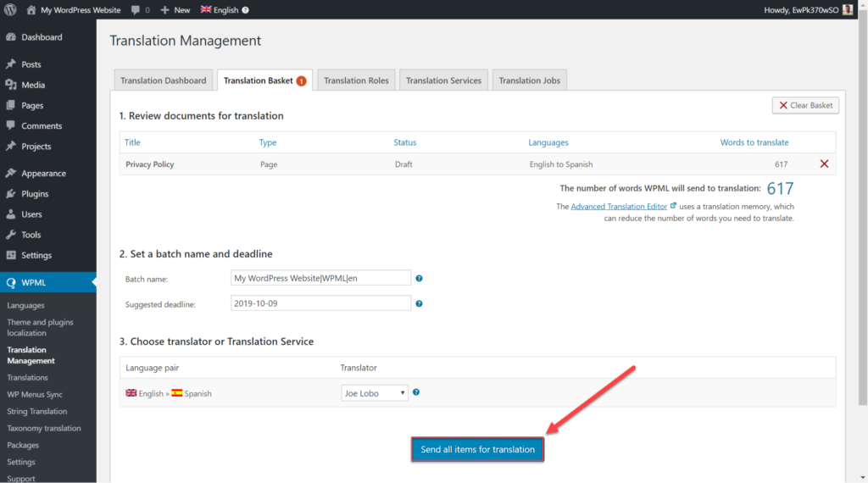The image size is (868, 483).
Task: Click the Plugins plug icon
Action: (11, 194)
